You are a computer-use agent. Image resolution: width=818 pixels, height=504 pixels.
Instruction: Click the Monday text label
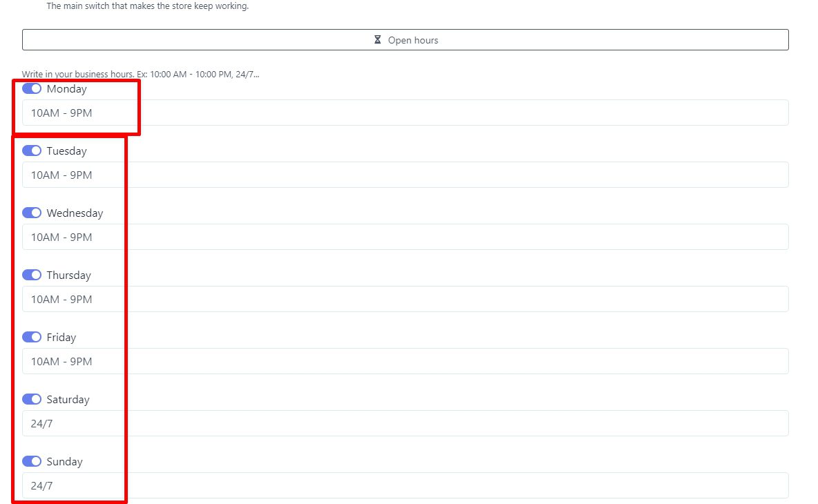click(67, 89)
